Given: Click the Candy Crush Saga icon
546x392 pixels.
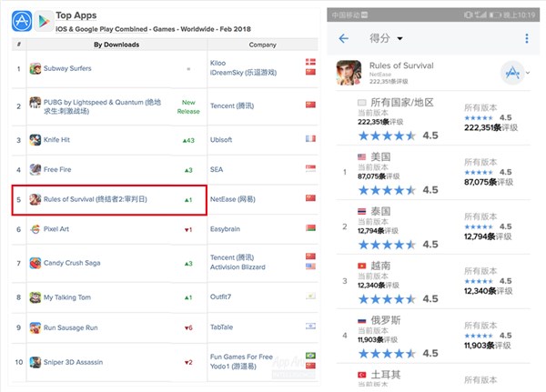Looking at the screenshot, I should point(35,263).
